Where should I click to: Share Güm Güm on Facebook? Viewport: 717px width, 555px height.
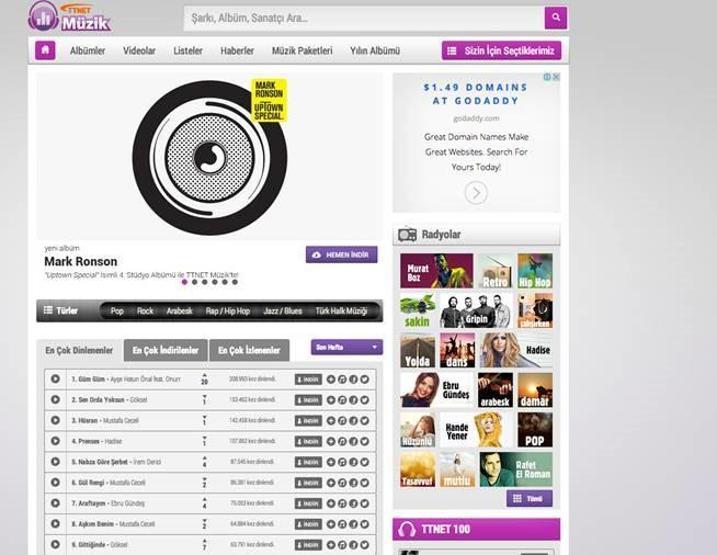(353, 379)
